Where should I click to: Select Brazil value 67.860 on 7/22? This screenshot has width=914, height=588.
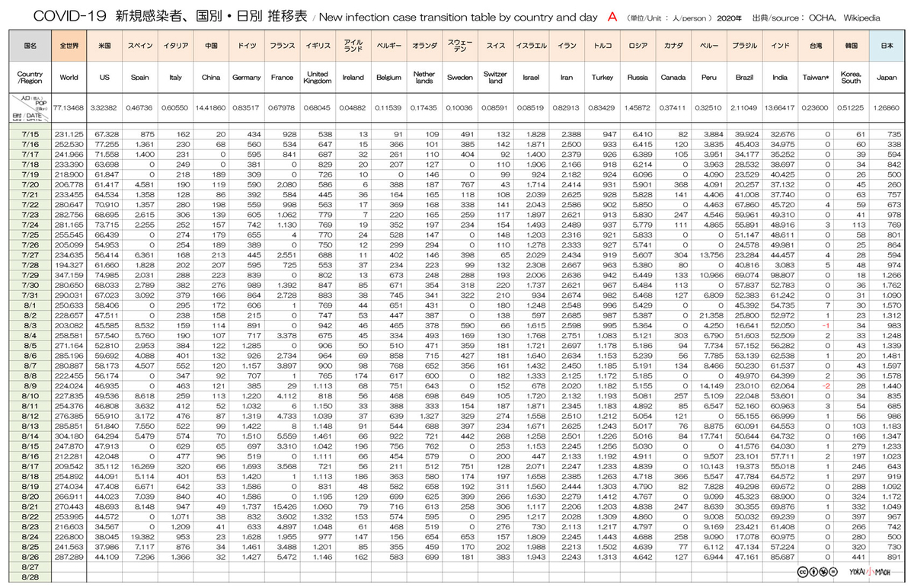746,204
